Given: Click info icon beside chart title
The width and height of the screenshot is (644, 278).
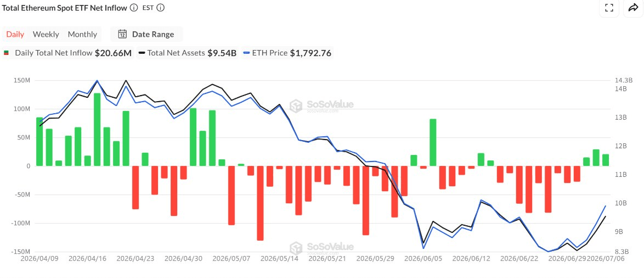Looking at the screenshot, I should coord(133,8).
